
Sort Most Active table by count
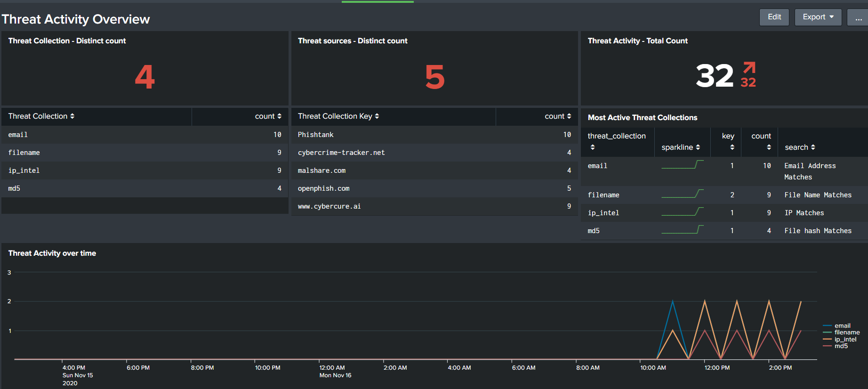761,141
